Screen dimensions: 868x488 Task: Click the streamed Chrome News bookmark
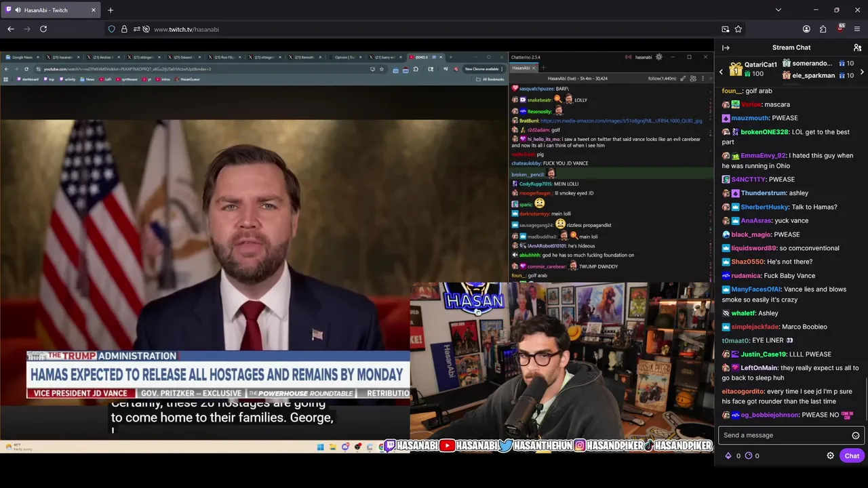pyautogui.click(x=87, y=79)
